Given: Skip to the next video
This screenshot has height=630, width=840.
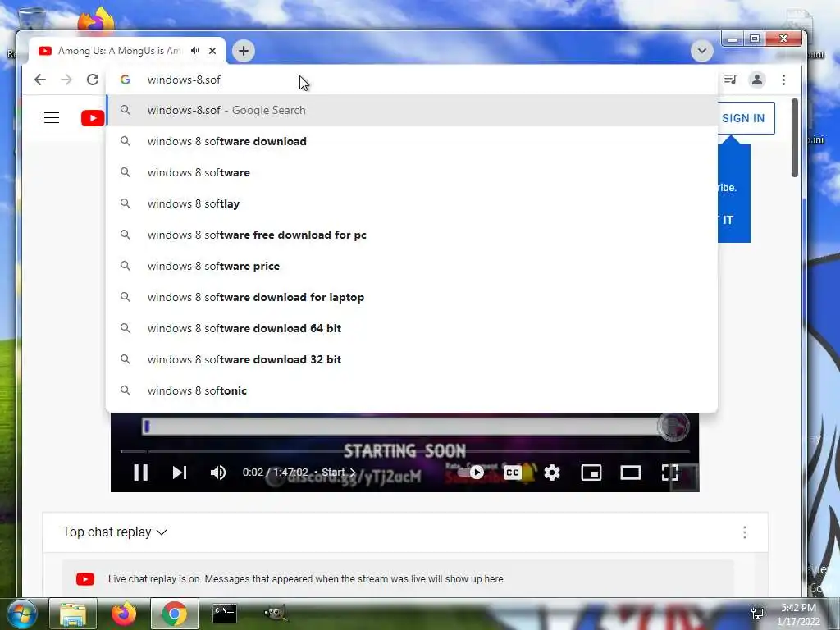Looking at the screenshot, I should tap(180, 472).
